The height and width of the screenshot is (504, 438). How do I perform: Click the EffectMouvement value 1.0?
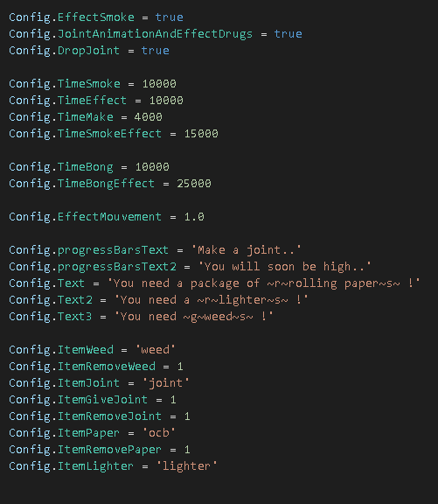tap(194, 217)
